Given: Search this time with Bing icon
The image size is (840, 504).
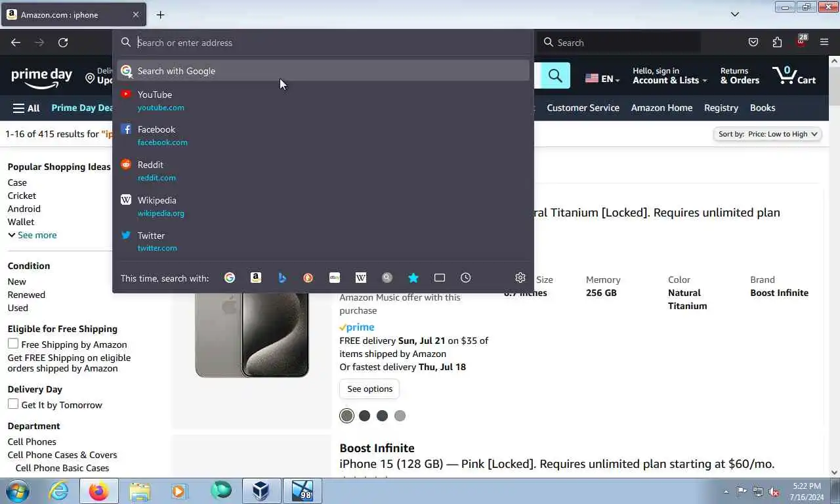Looking at the screenshot, I should pos(282,278).
